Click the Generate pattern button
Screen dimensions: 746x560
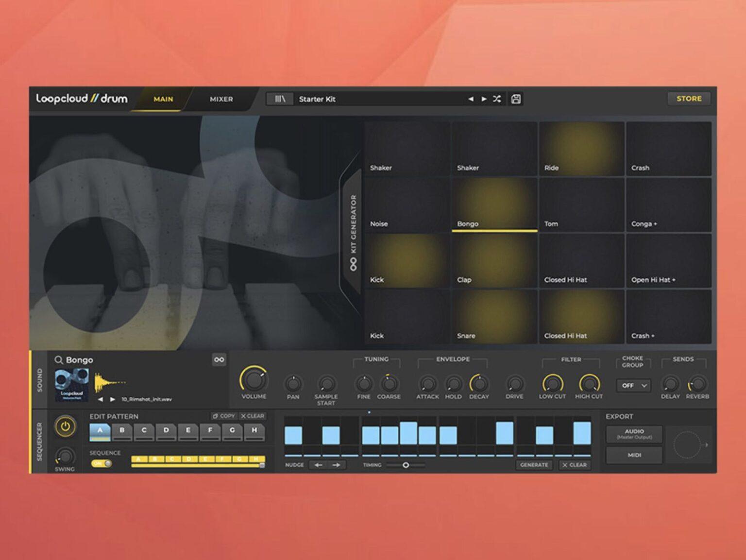coord(534,465)
